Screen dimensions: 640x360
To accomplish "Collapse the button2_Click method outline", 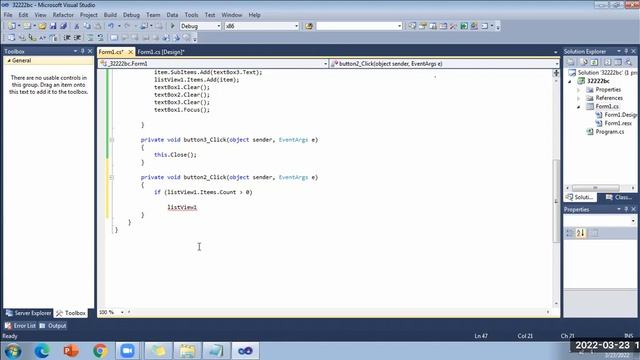I will click(x=111, y=178).
